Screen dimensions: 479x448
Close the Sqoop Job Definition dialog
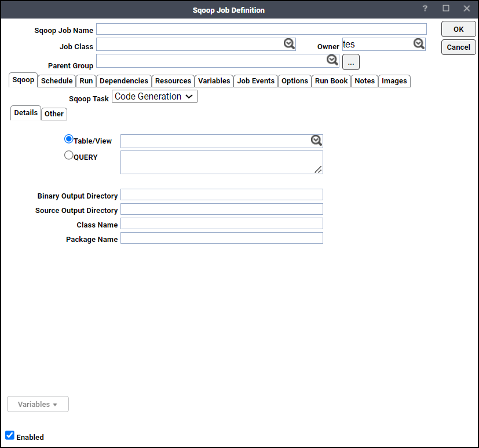pos(467,9)
